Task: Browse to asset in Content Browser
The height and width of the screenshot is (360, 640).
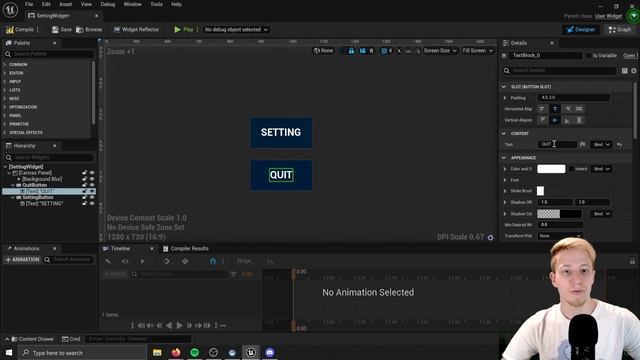Action: point(89,29)
